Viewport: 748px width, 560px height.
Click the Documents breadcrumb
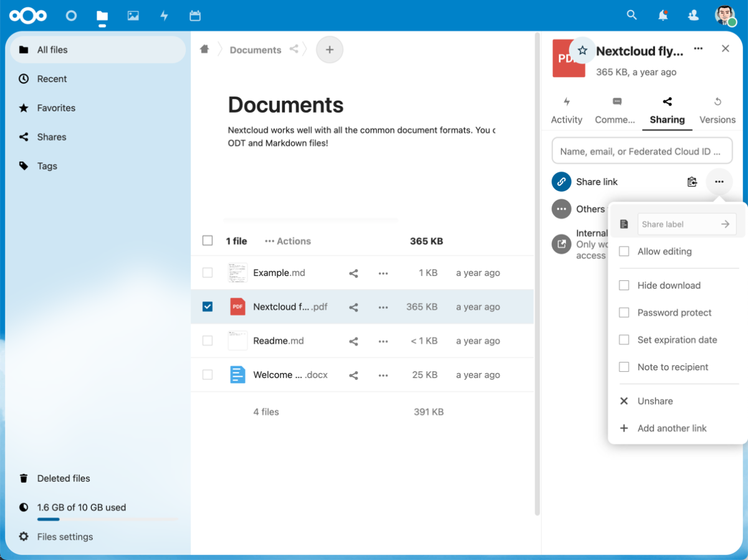pyautogui.click(x=256, y=50)
